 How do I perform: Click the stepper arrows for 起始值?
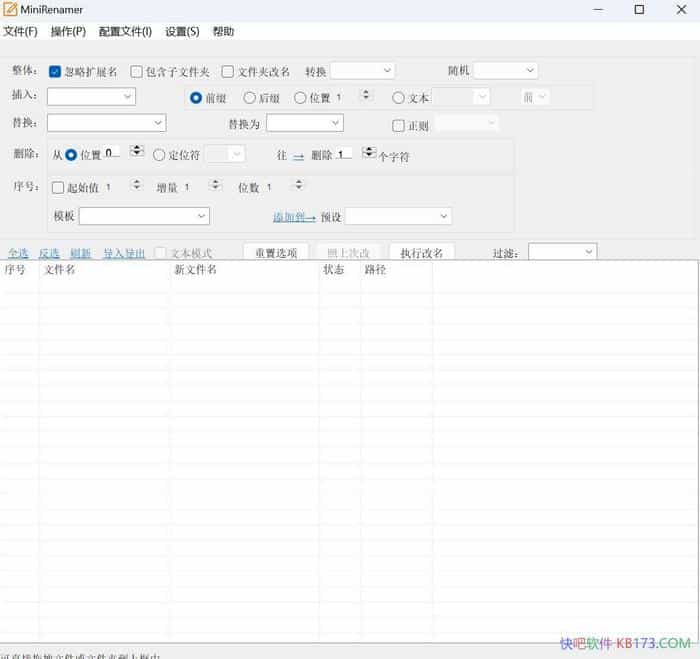[x=135, y=186]
